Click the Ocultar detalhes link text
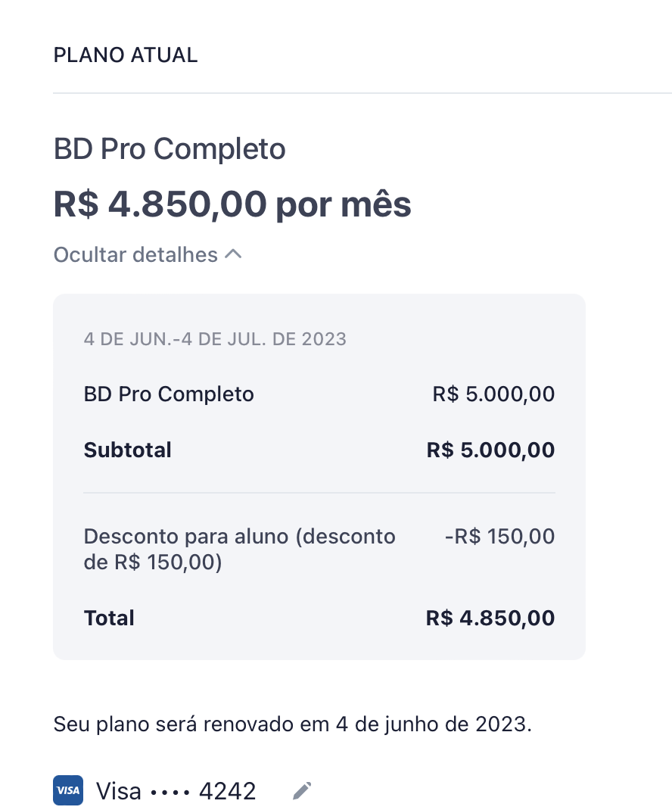 [136, 254]
